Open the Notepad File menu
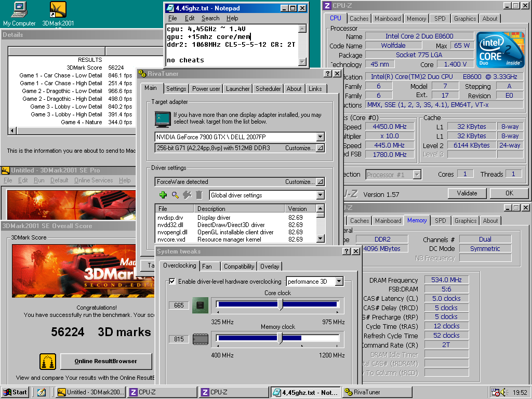The height and width of the screenshot is (399, 532). pos(172,18)
